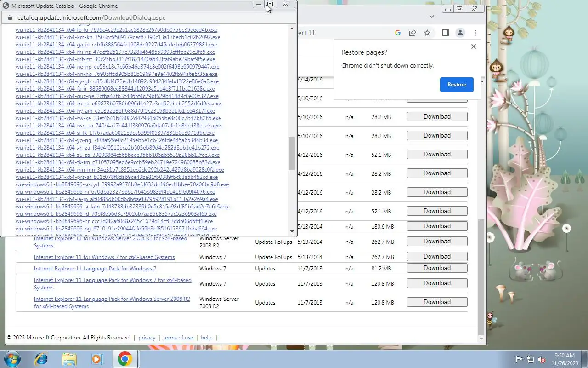Click the catalog page vertical scrollbar thumb
This screenshot has width=588, height=368.
pyautogui.click(x=481, y=276)
